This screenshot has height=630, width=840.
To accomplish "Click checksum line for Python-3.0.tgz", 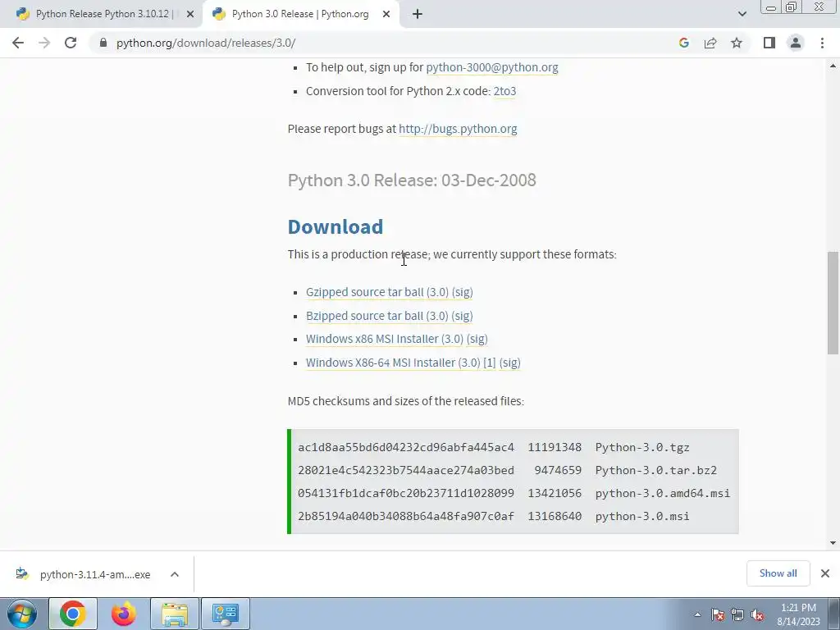I will (494, 447).
